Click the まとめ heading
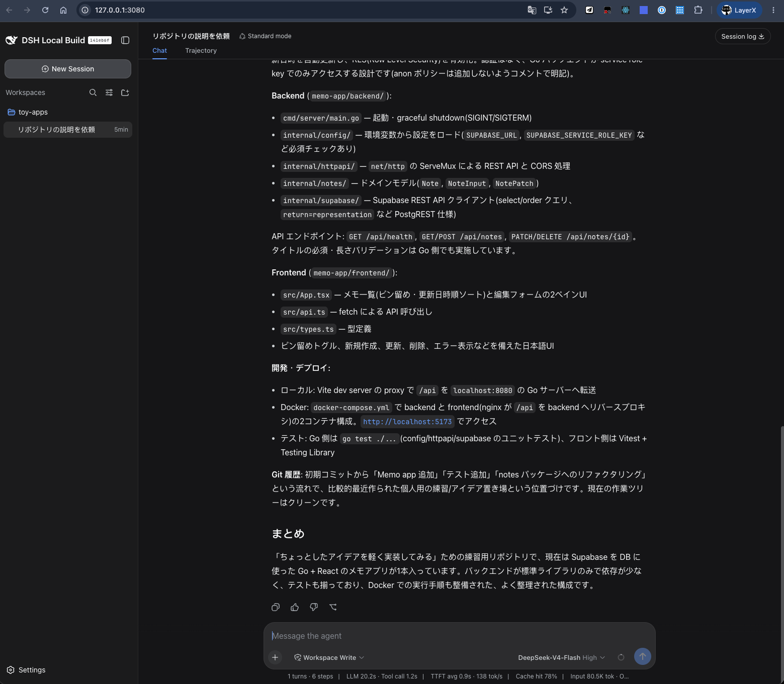This screenshot has width=784, height=684. click(x=288, y=534)
